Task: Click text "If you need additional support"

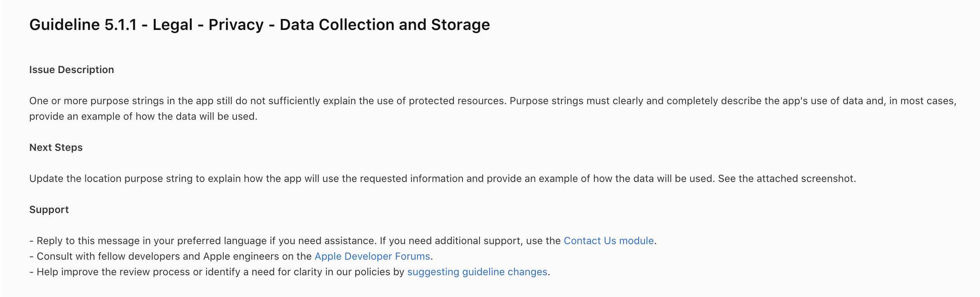Action: point(451,241)
